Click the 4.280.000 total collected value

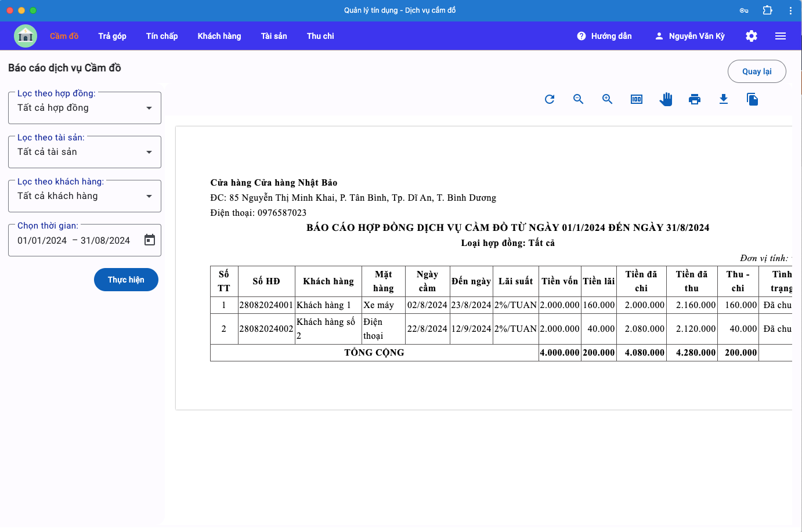pos(696,353)
